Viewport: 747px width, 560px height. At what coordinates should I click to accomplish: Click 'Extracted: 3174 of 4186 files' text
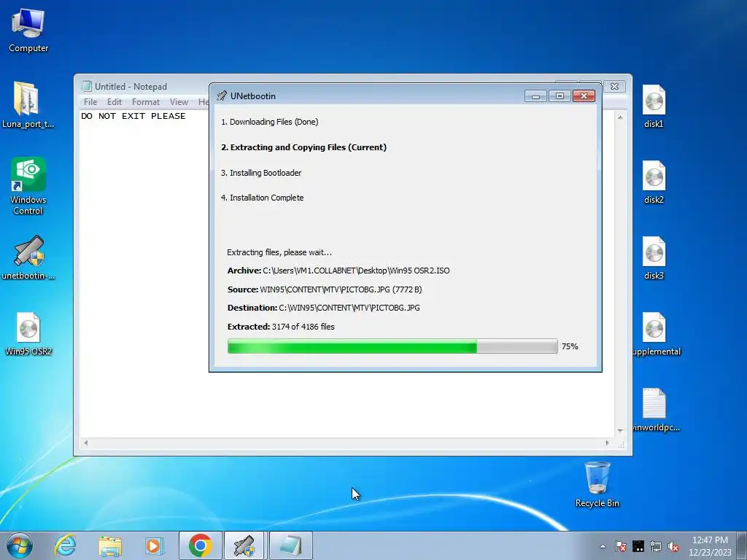[x=281, y=327]
